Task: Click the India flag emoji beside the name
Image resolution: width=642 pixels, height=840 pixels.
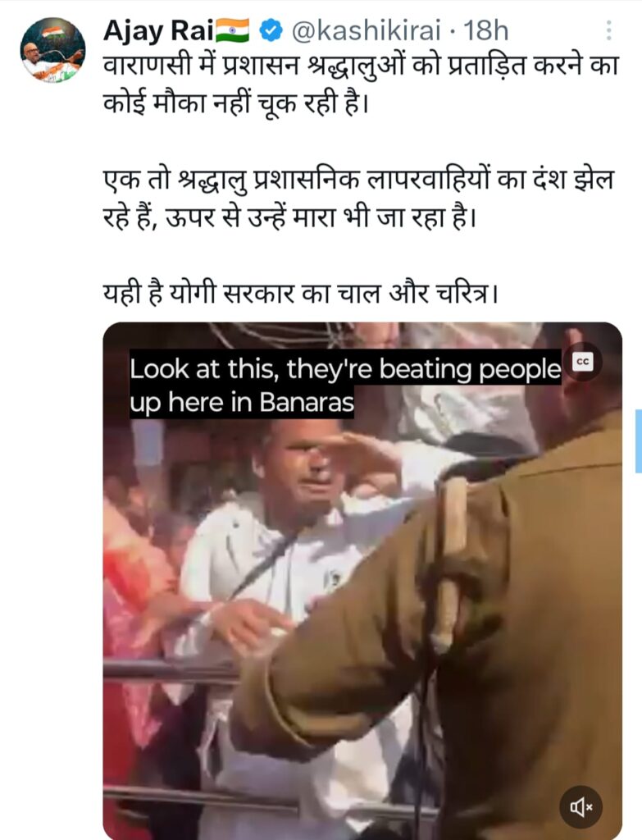Action: (233, 30)
